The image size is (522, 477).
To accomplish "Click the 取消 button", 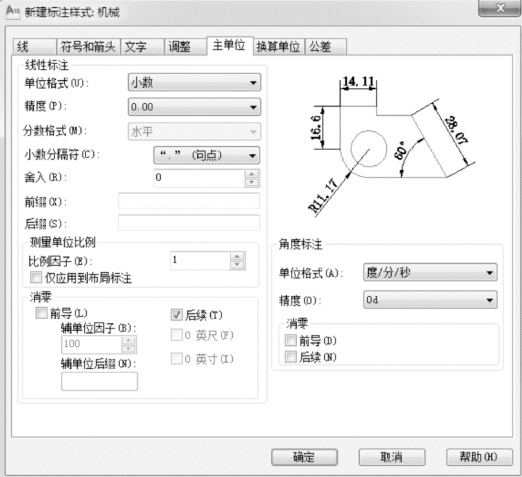I will tap(392, 457).
